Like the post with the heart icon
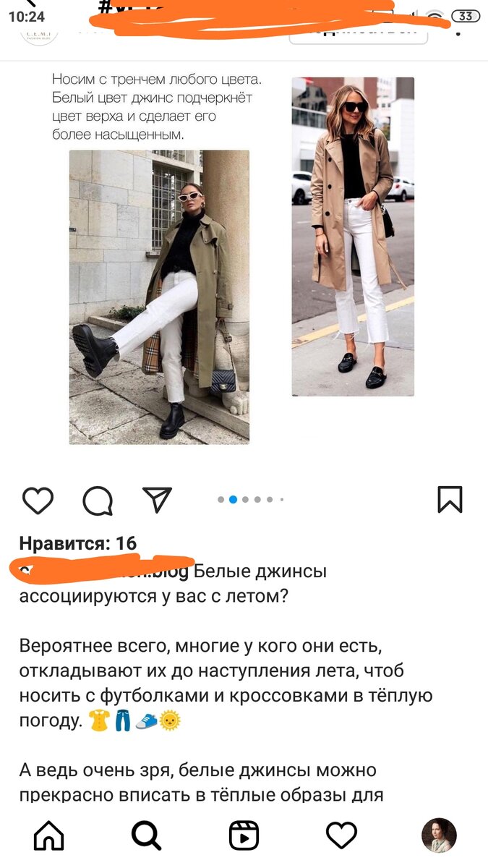The width and height of the screenshot is (488, 868). [38, 500]
